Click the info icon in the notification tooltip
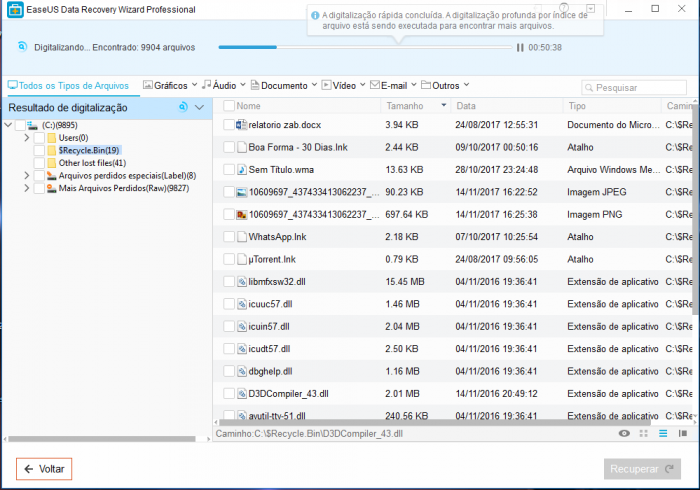This screenshot has width=700, height=490. 315,16
